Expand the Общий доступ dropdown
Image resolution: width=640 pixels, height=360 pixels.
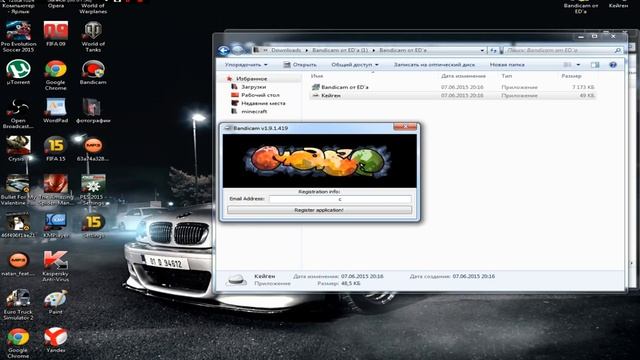355,64
